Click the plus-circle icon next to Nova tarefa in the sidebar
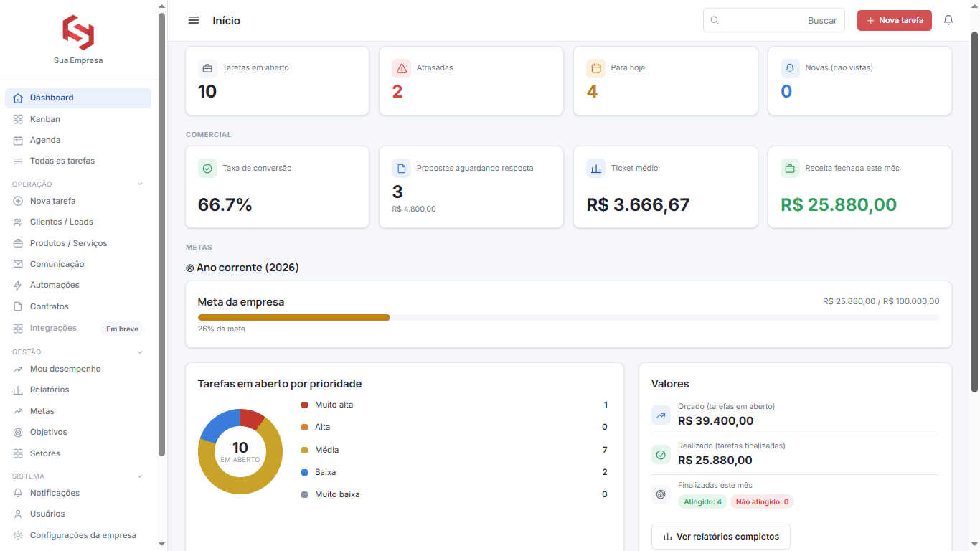 click(x=18, y=201)
